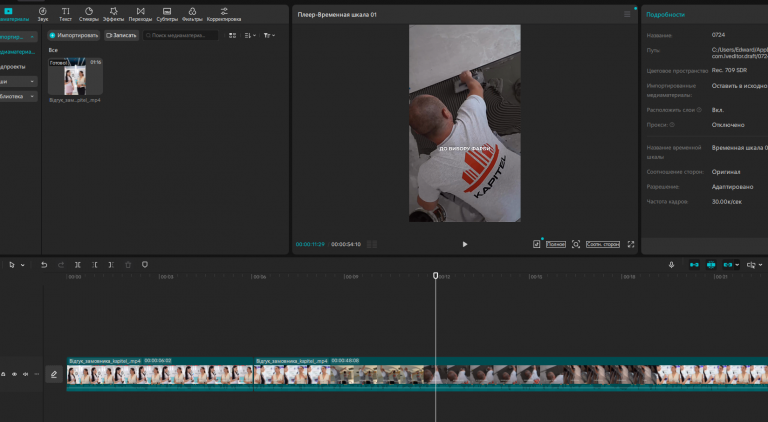Screen dimensions: 768x422
Task: Click the play button in the player
Action: point(465,244)
